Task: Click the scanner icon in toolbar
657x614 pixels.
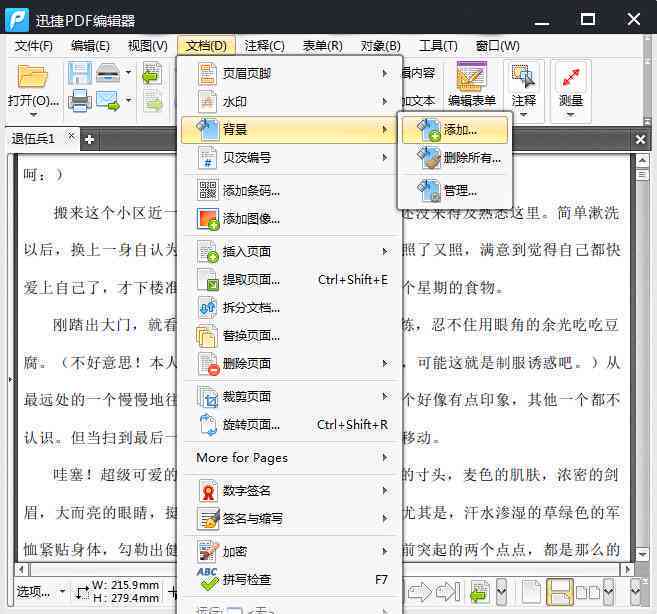Action: point(108,73)
